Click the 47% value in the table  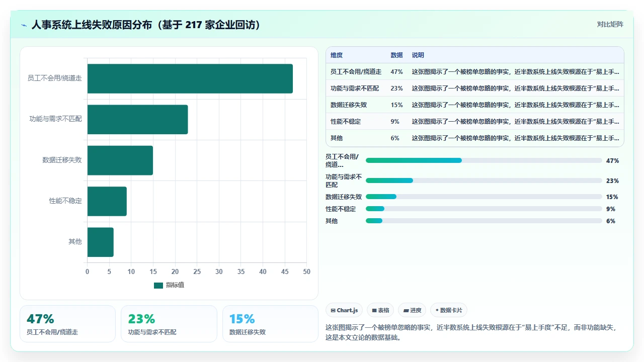(x=396, y=72)
